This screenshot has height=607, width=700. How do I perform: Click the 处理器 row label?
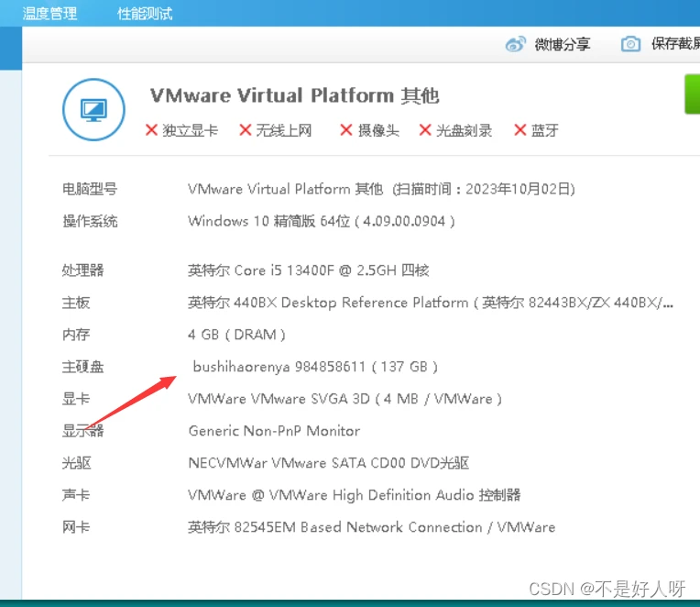(x=83, y=270)
